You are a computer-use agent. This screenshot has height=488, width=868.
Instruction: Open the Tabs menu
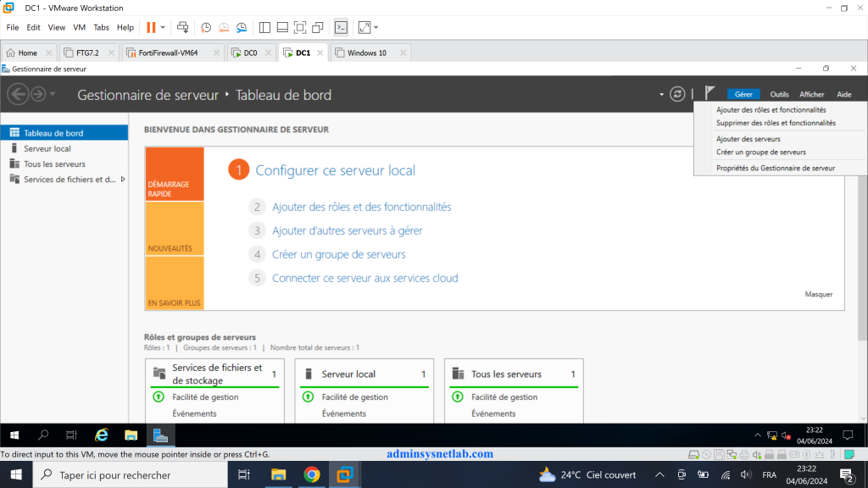(101, 28)
